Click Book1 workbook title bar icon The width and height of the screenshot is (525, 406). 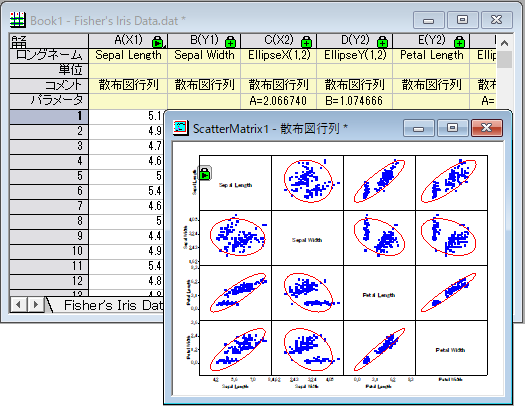pos(17,20)
